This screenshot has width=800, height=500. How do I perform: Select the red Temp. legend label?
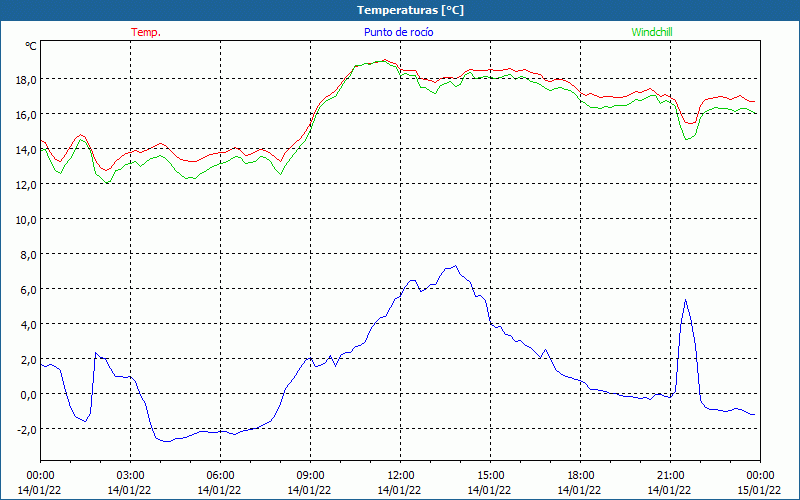[x=146, y=32]
